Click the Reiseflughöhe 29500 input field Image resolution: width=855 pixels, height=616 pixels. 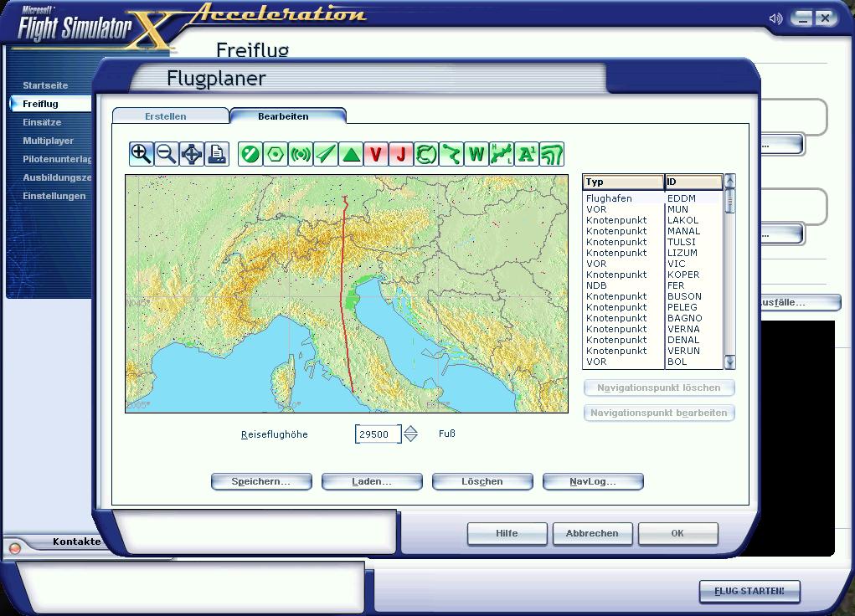tap(379, 434)
